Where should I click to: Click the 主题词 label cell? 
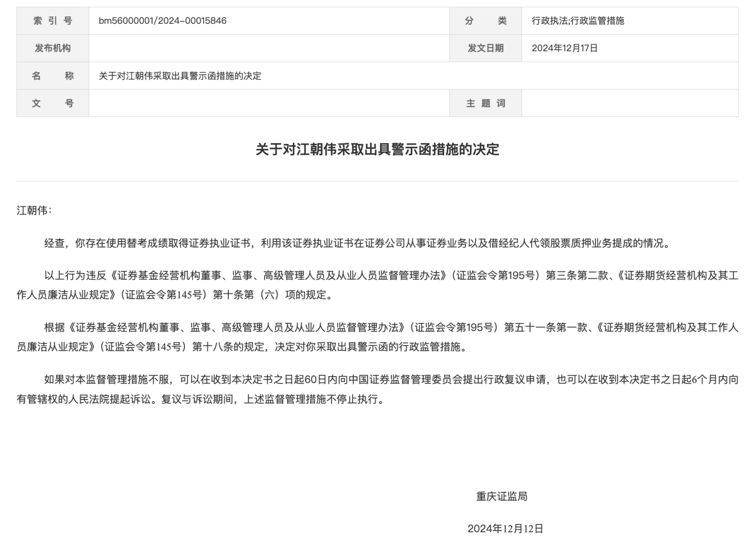[485, 103]
